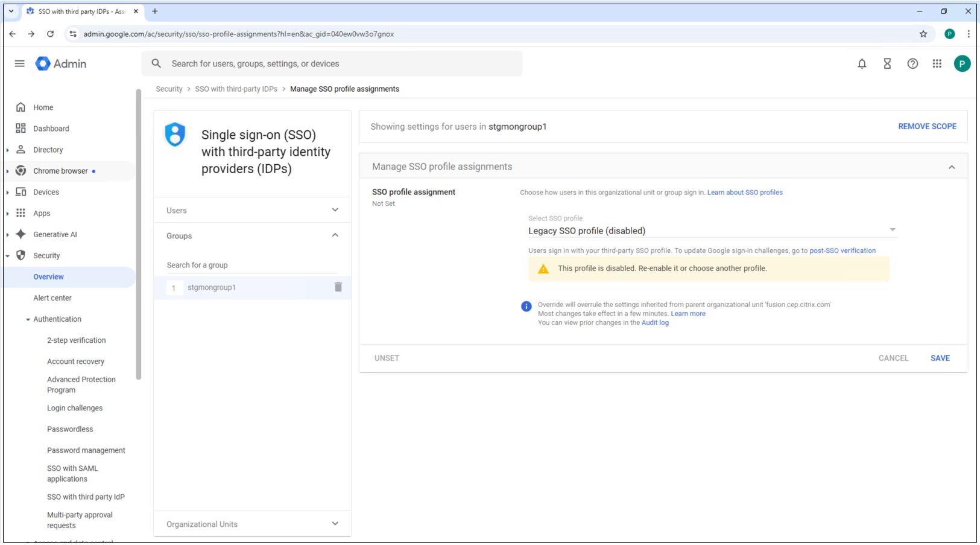Open the help question mark icon
This screenshot has height=545, width=980.
pos(912,63)
